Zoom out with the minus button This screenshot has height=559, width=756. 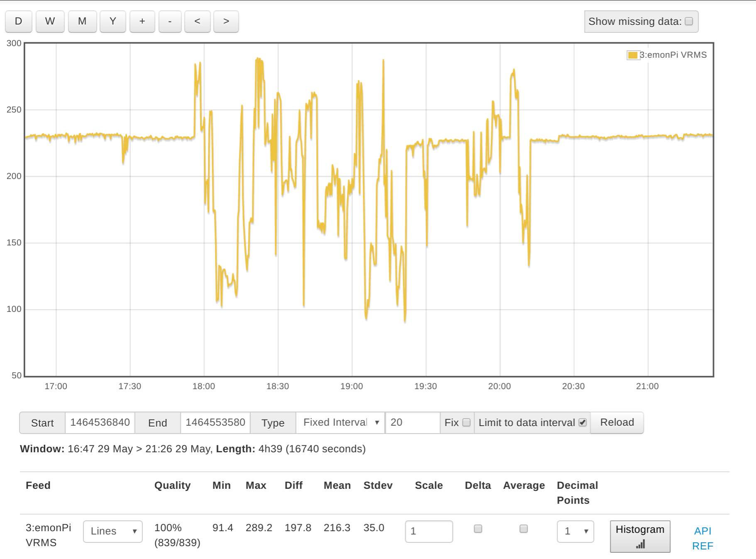pos(170,22)
